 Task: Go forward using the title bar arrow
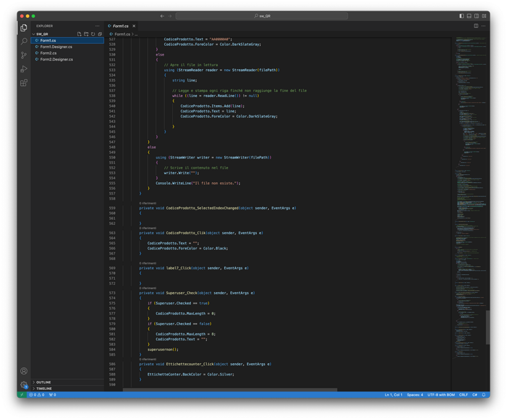tap(170, 16)
